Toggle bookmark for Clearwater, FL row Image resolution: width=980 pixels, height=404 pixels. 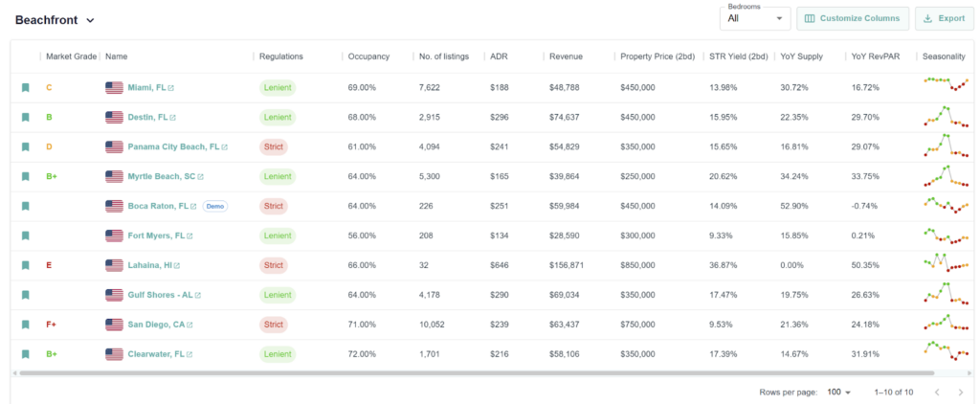26,354
